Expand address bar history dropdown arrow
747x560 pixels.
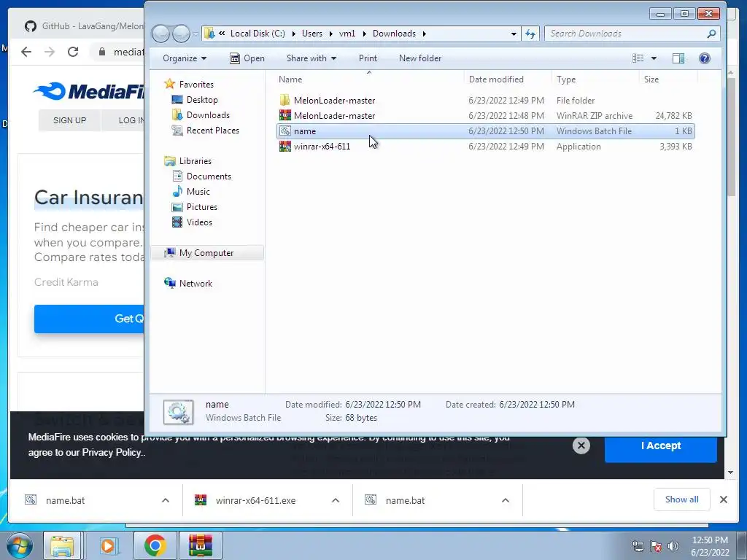click(514, 34)
